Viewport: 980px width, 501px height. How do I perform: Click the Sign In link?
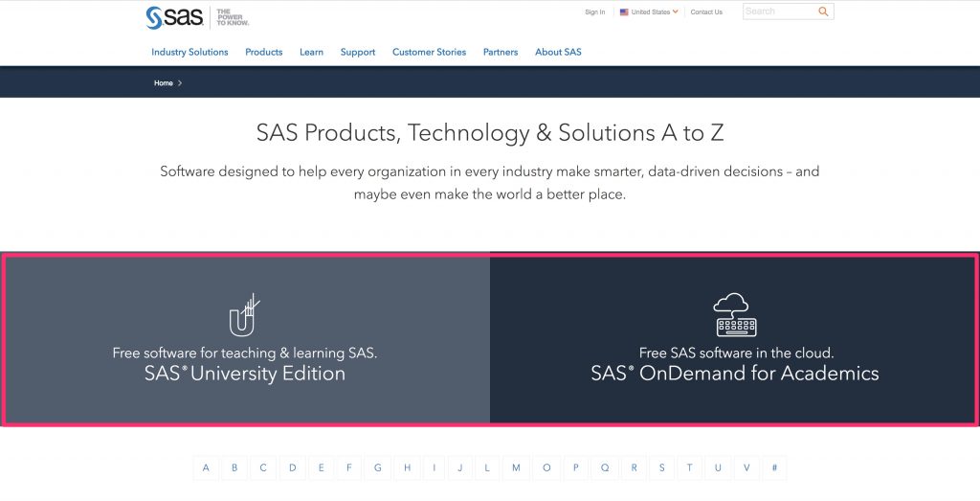coord(595,11)
